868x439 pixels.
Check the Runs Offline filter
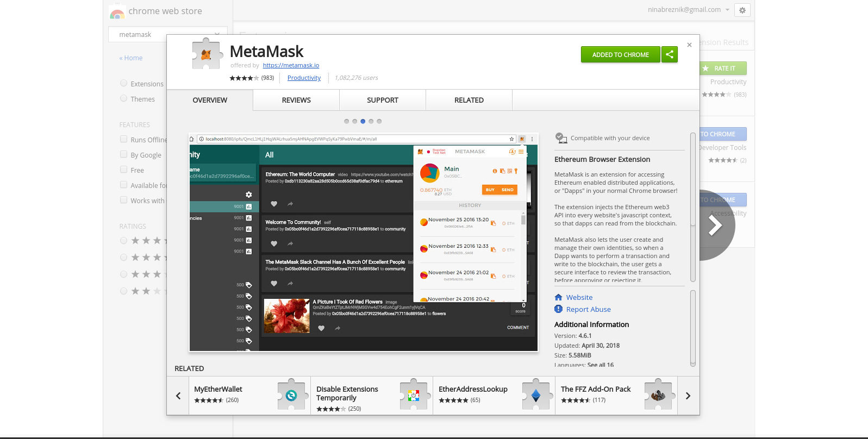coord(123,139)
